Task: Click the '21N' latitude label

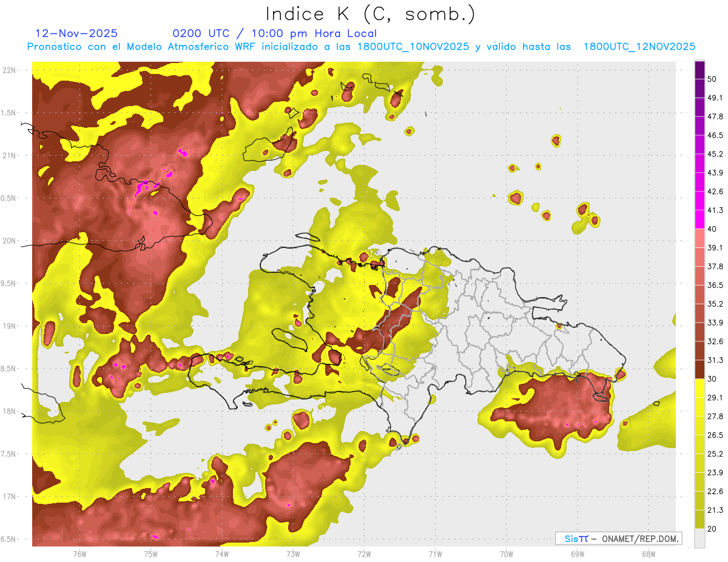Action: point(8,156)
